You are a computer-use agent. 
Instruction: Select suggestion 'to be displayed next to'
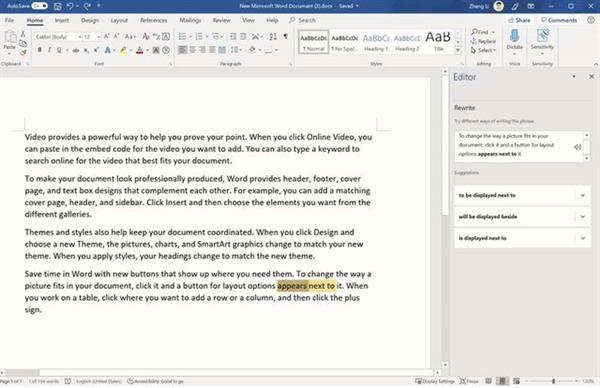tap(515, 196)
